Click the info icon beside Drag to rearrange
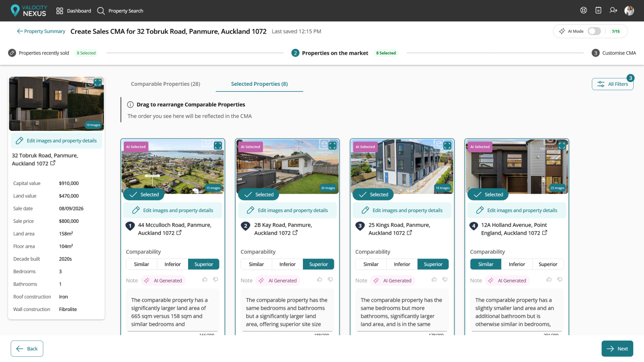 click(x=130, y=105)
